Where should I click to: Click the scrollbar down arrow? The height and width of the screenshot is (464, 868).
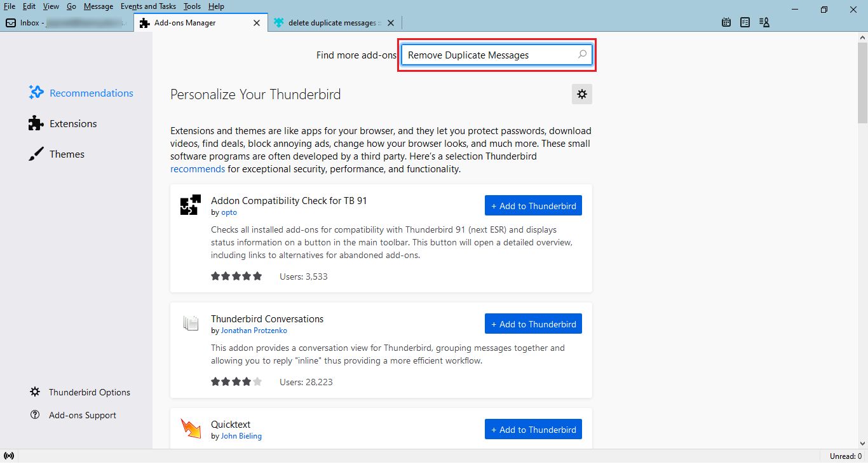click(862, 444)
